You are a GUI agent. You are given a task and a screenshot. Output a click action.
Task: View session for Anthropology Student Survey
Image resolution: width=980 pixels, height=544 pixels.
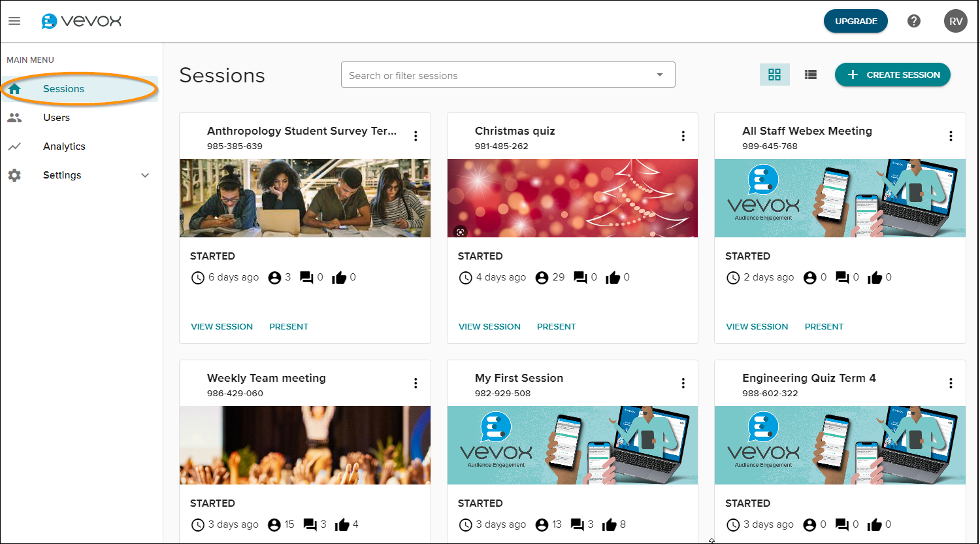tap(221, 326)
